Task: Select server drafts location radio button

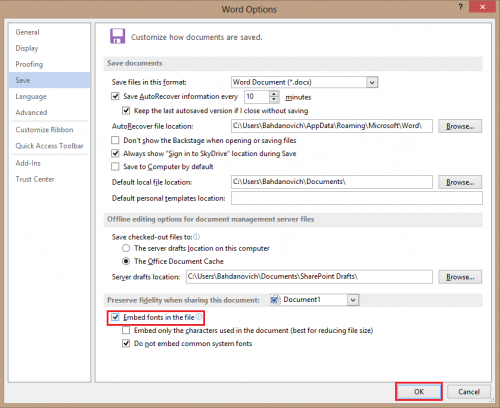Action: 126,248
